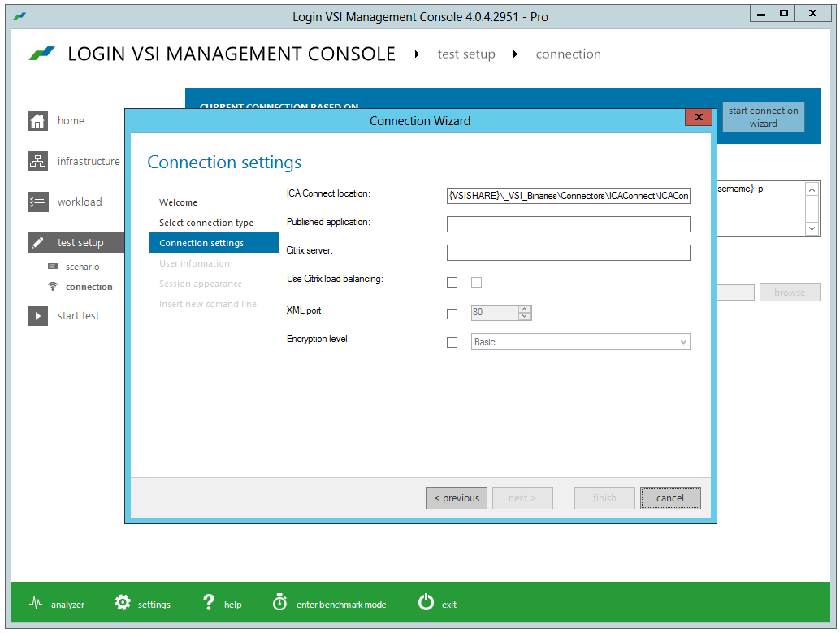
Task: Increase the XML port value
Action: click(525, 309)
